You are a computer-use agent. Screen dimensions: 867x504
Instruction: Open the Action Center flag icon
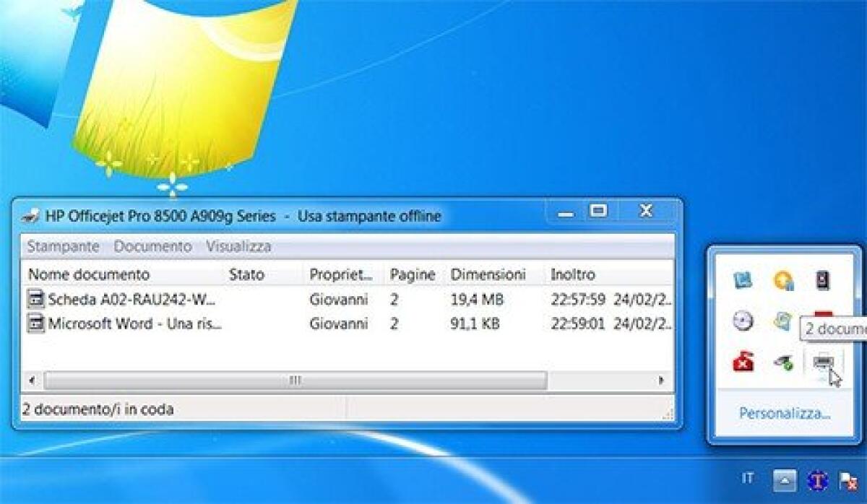click(848, 479)
